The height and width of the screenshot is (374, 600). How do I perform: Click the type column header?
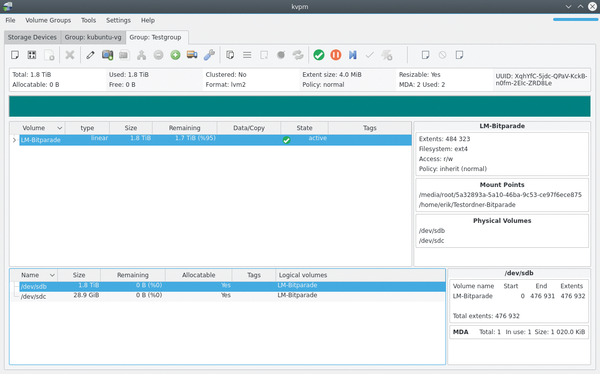[x=87, y=128]
